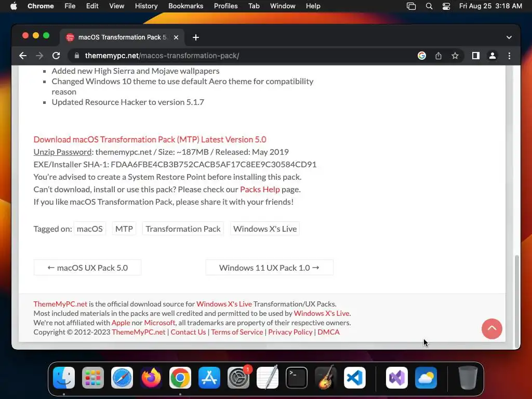
Task: Click Stage Manager icon in menu bar
Action: coord(411,6)
